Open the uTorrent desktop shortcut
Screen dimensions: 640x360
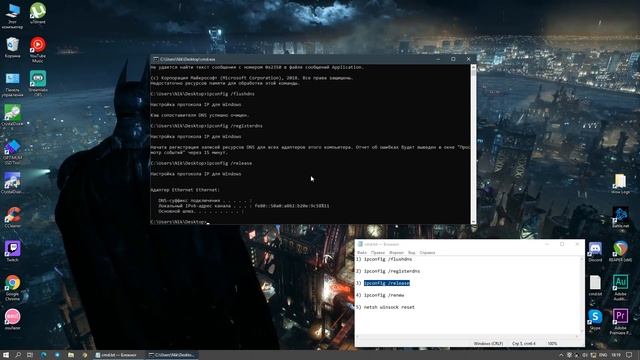tap(38, 13)
